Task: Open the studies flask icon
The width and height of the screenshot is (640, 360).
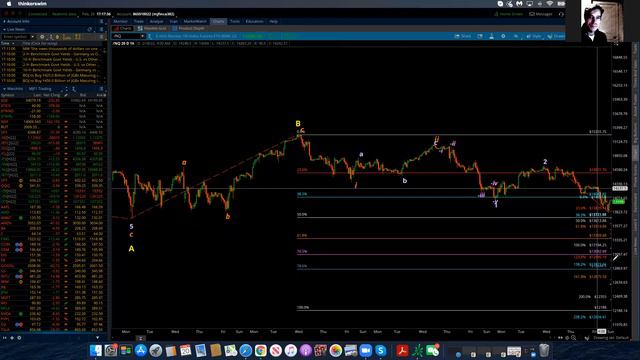Action: pyautogui.click(x=491, y=36)
